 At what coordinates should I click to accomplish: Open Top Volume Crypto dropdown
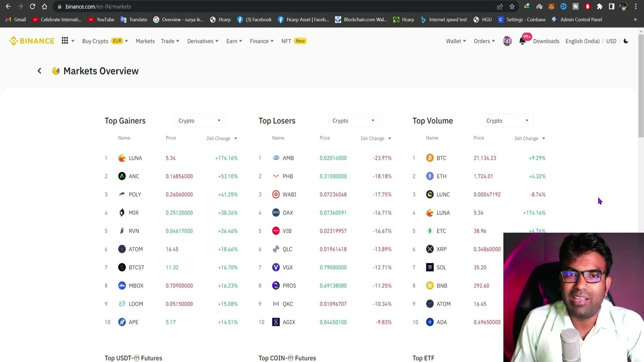coord(507,121)
